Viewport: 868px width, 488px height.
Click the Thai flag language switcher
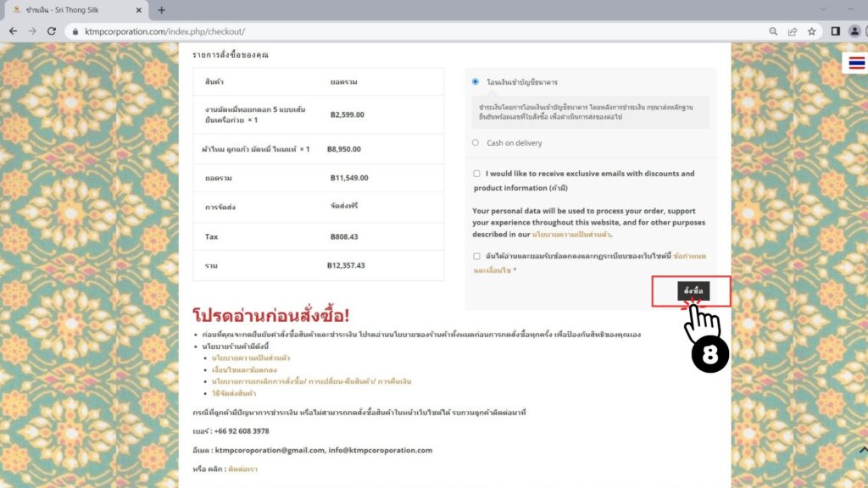(x=856, y=64)
